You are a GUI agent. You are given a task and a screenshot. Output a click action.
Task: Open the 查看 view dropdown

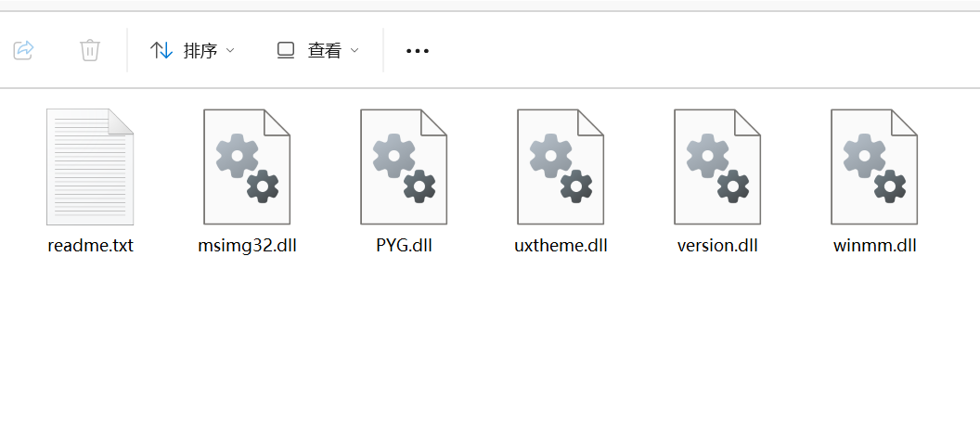(x=318, y=51)
